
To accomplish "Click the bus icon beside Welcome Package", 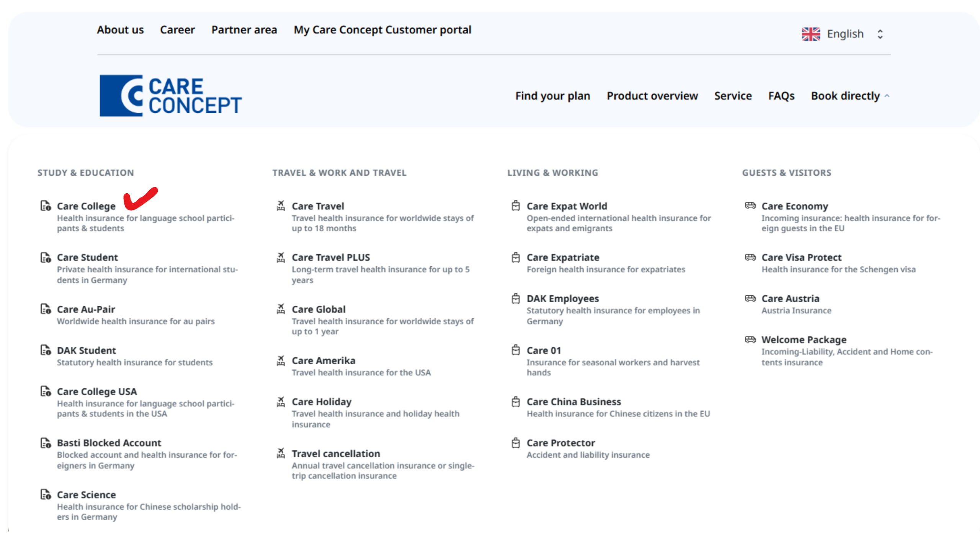I will click(x=750, y=340).
